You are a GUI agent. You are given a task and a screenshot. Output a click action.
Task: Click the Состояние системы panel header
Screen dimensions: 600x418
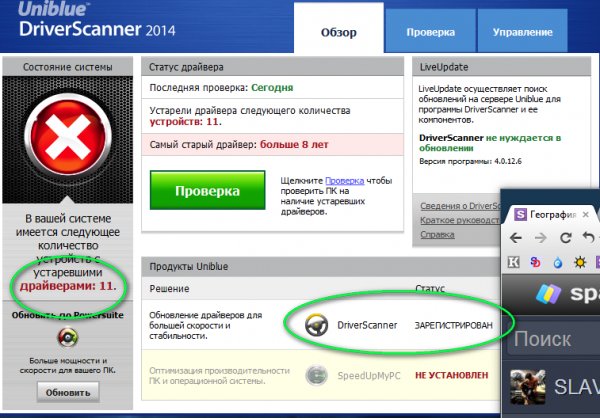pos(68,67)
